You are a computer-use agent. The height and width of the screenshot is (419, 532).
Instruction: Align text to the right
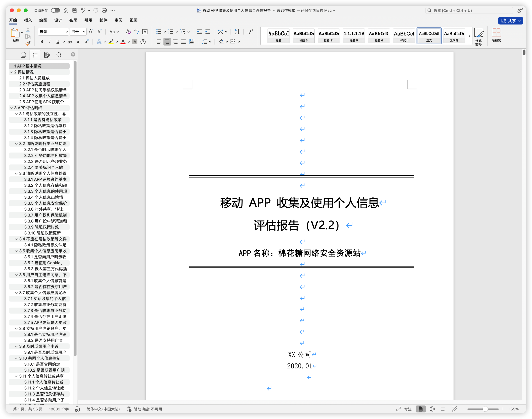tap(175, 42)
